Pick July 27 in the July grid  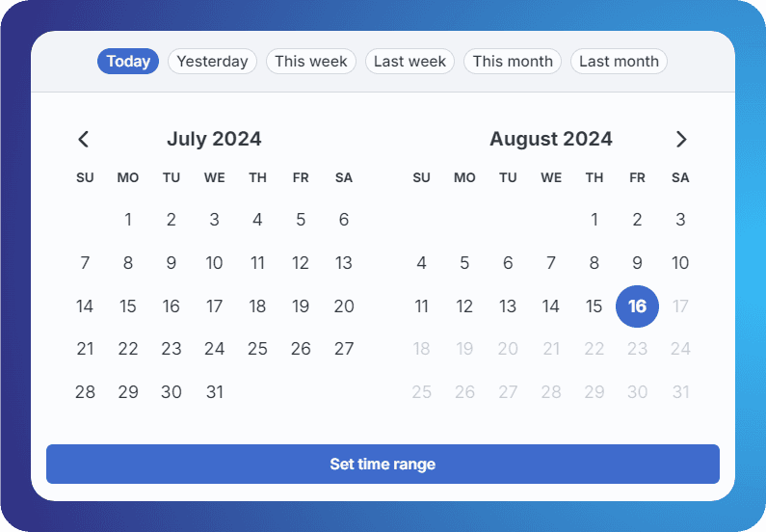pos(344,349)
